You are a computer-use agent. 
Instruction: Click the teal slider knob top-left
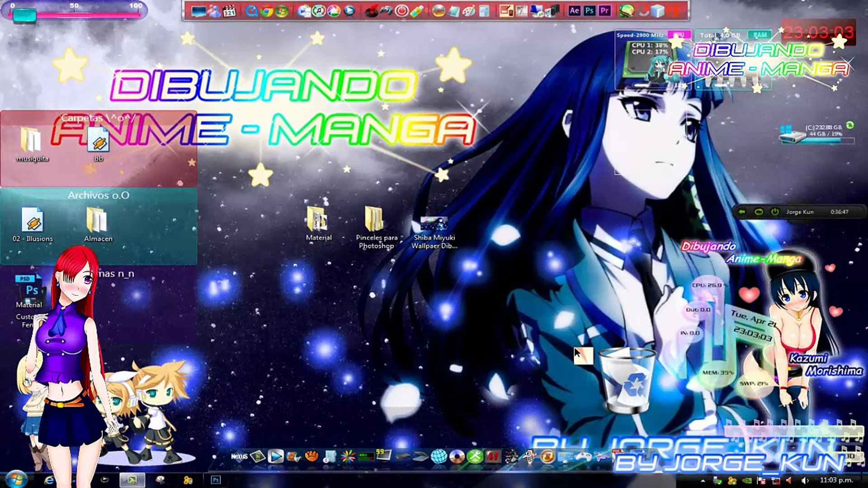(24, 15)
